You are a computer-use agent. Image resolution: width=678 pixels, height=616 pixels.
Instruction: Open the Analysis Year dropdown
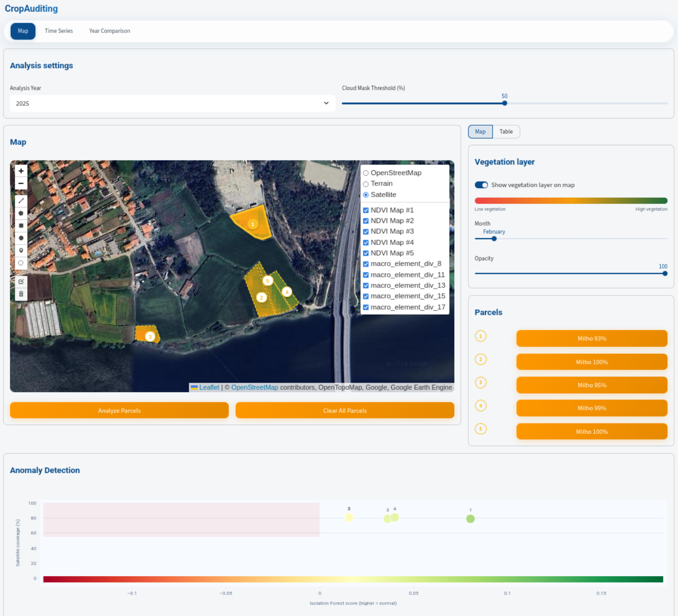173,103
